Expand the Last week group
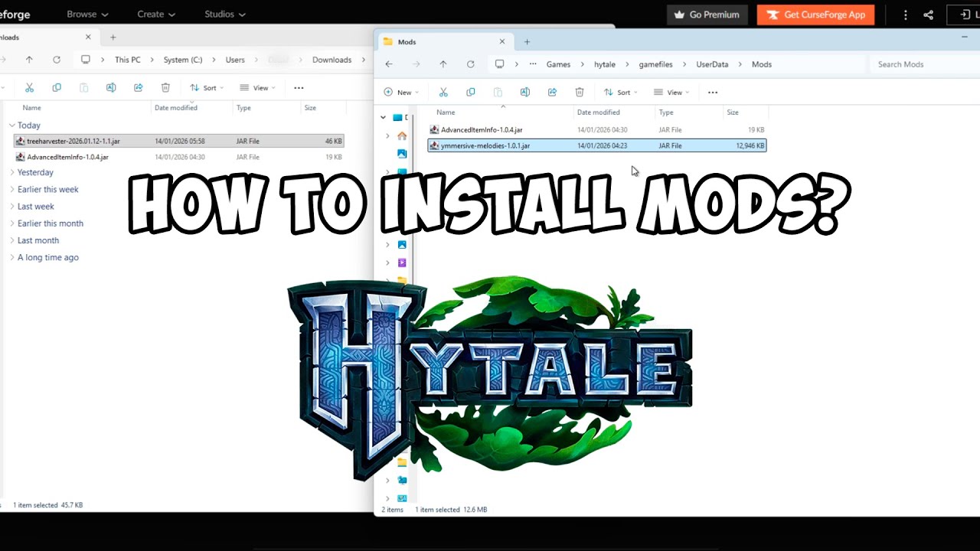Viewport: 980px width, 551px height. (x=11, y=207)
